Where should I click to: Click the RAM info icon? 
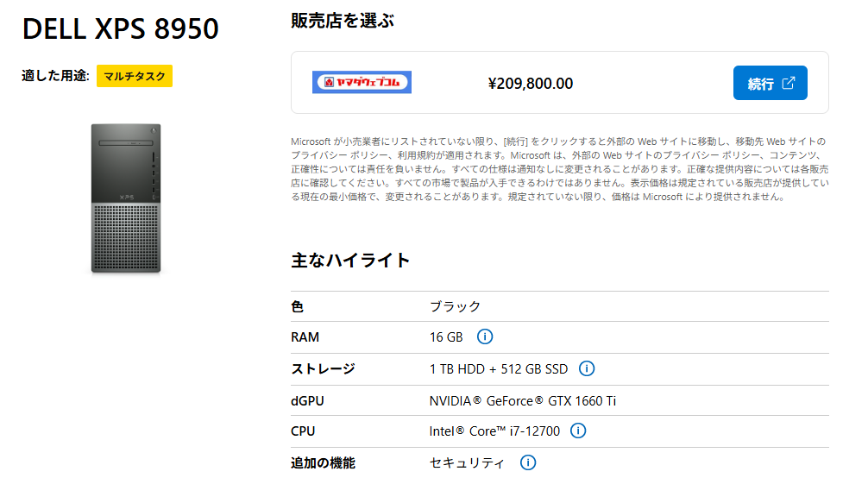coord(484,336)
